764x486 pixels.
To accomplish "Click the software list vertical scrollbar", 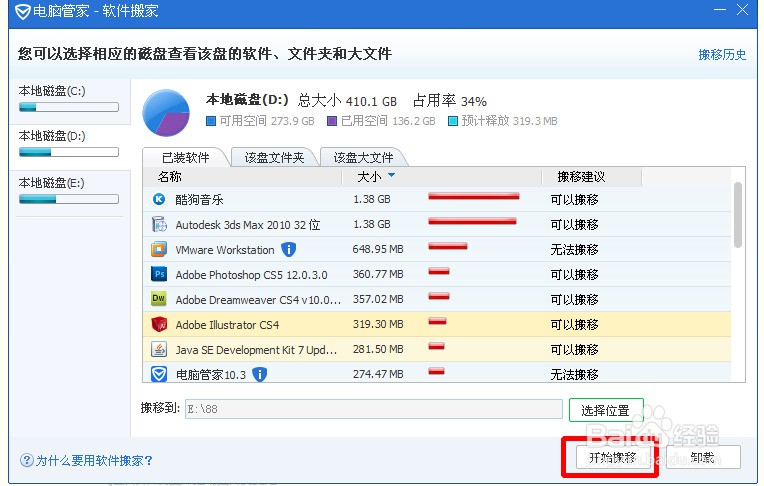I will pos(738,215).
